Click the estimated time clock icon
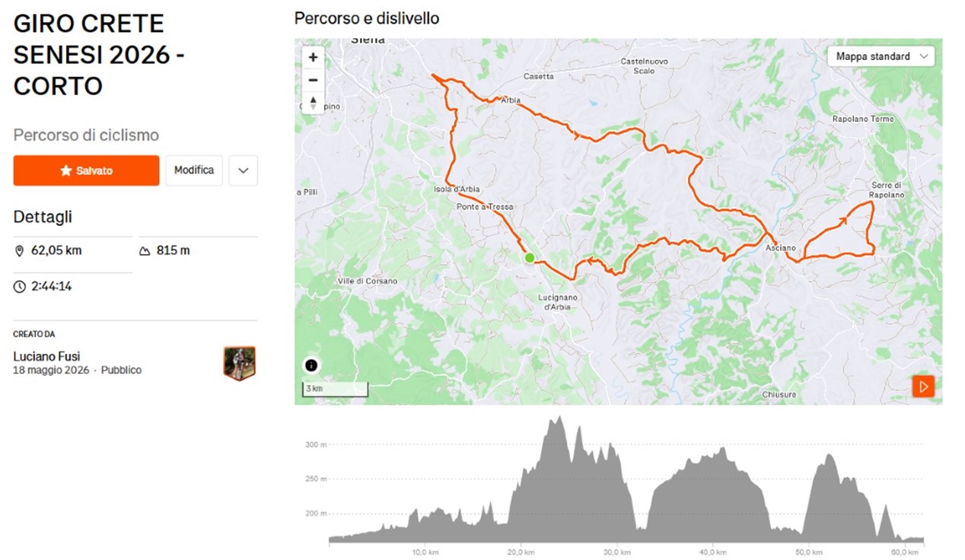Image resolution: width=965 pixels, height=560 pixels. pos(20,287)
